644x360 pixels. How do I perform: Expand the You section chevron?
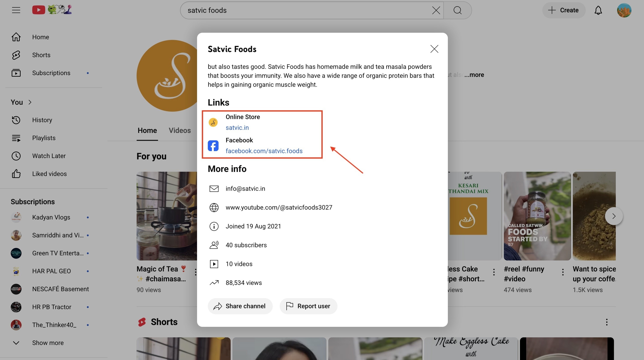30,102
